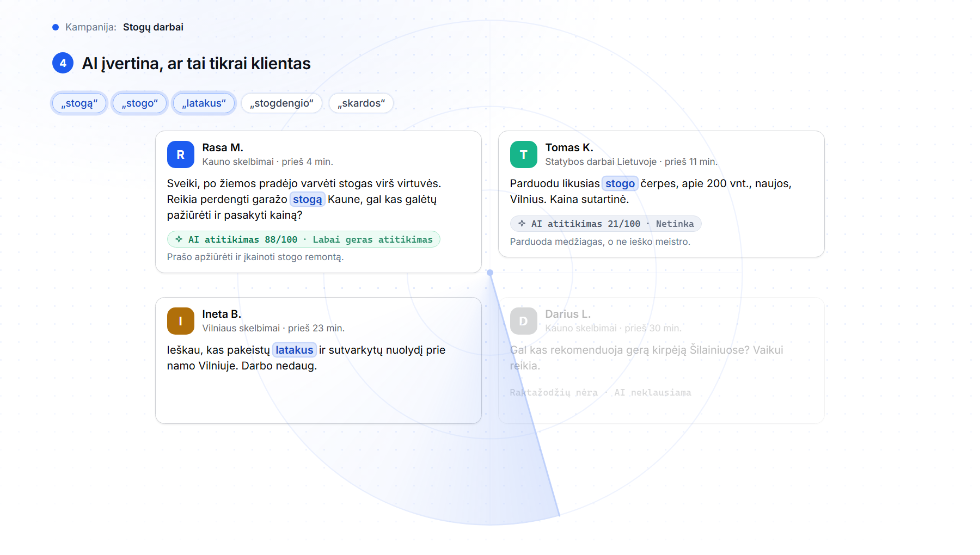Click sparkle icon in the 88/100 AI badge
Image resolution: width=980 pixels, height=555 pixels.
(179, 239)
